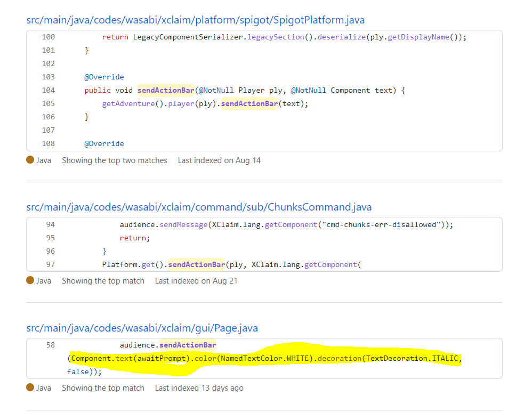Screen dimensions: 524x420
Task: Click line number 96 in ChunksCommand.java
Action: [51, 252]
